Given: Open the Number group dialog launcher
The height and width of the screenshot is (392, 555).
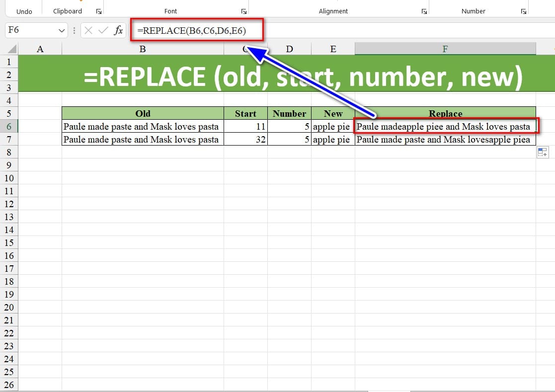Looking at the screenshot, I should coord(524,11).
